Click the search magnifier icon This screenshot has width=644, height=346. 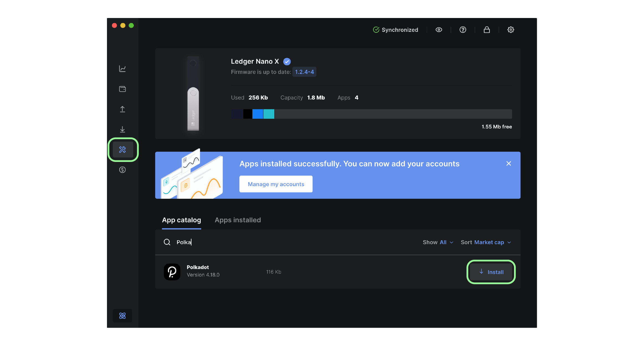coord(167,242)
